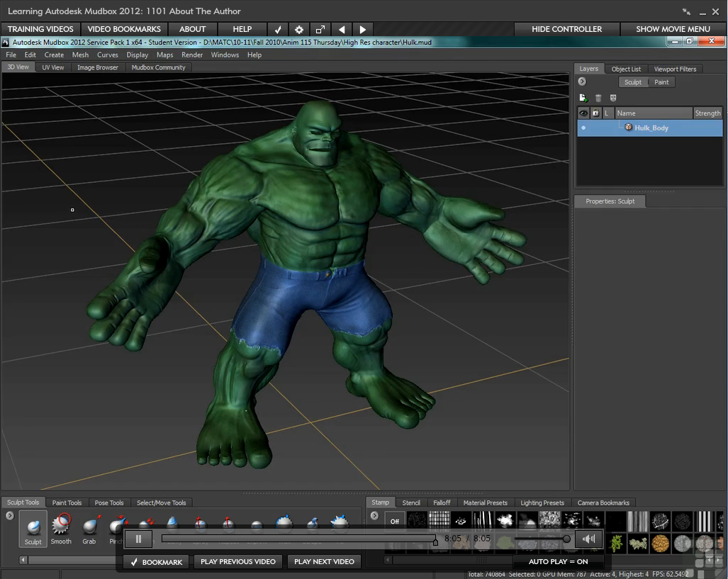Switch layer mode to Paint
This screenshot has width=728, height=579.
pos(661,82)
